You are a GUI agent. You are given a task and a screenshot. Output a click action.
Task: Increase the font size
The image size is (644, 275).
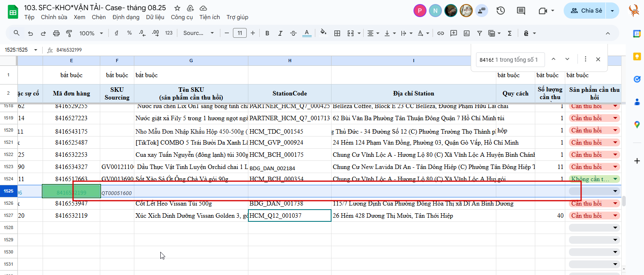point(253,33)
